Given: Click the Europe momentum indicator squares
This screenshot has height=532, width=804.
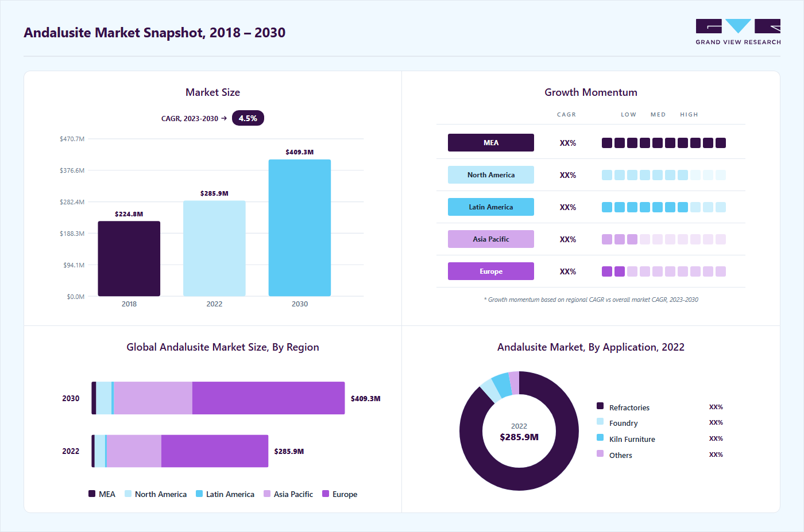Looking at the screenshot, I should [x=664, y=271].
